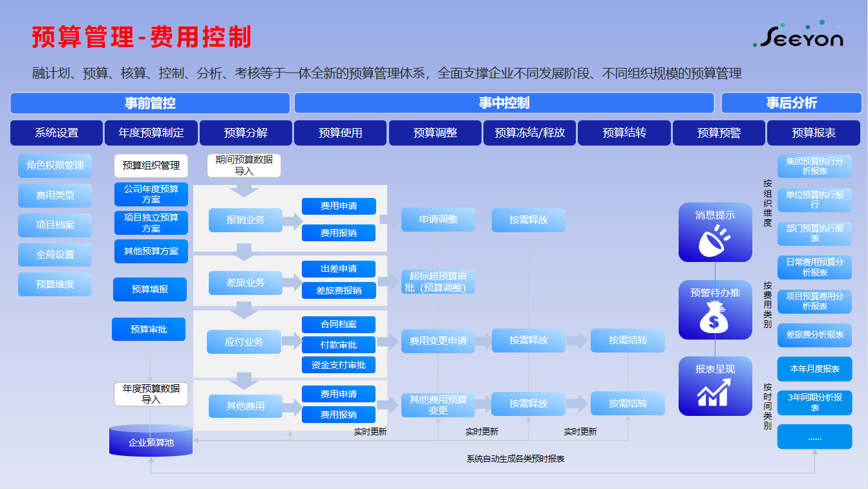Click the rising chart icon under 报表呈现
Viewport: 868px width, 489px height.
point(715,393)
